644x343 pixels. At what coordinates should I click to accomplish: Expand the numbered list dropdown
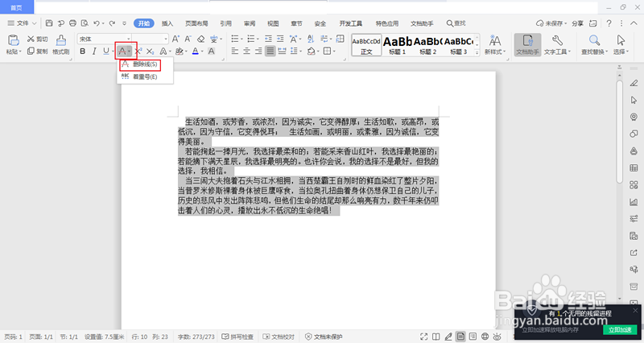click(x=258, y=39)
